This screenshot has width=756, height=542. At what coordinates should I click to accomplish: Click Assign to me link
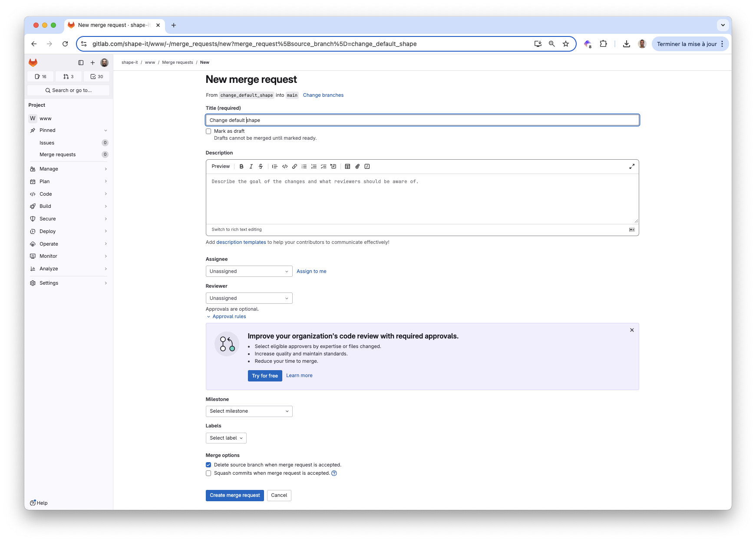(x=311, y=272)
